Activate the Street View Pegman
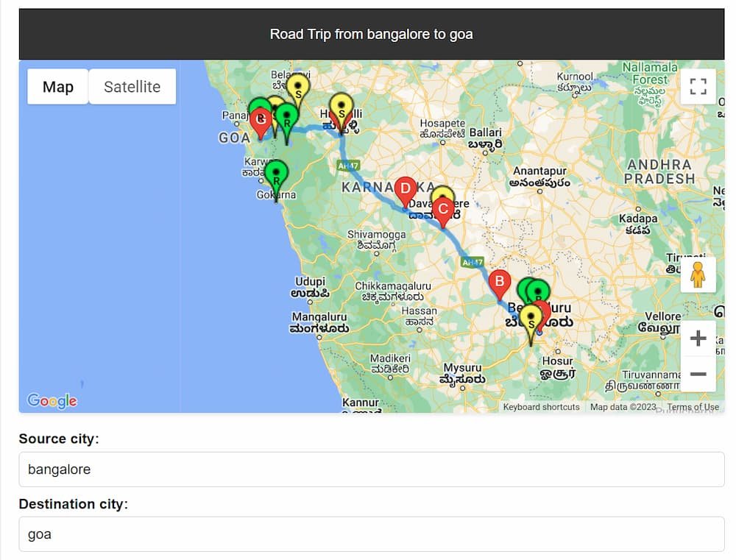Image resolution: width=736 pixels, height=560 pixels. (698, 274)
